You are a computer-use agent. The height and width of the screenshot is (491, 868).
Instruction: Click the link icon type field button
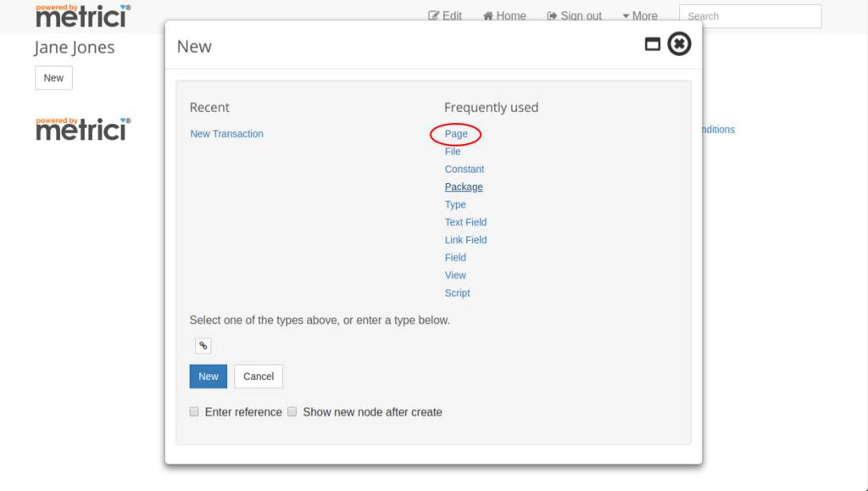pyautogui.click(x=203, y=345)
